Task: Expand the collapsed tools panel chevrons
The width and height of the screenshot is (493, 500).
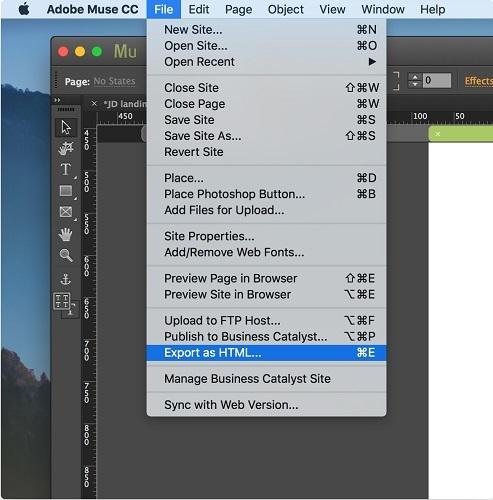Action: tap(57, 100)
